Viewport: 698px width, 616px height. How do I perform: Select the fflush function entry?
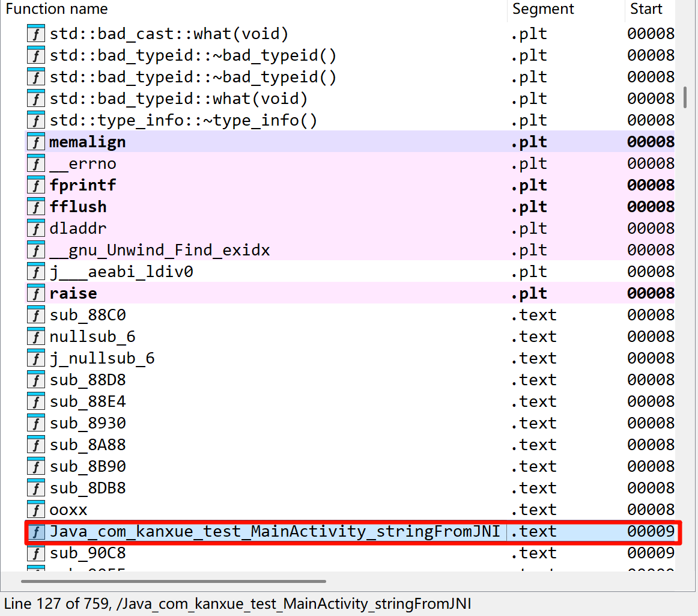(x=78, y=207)
